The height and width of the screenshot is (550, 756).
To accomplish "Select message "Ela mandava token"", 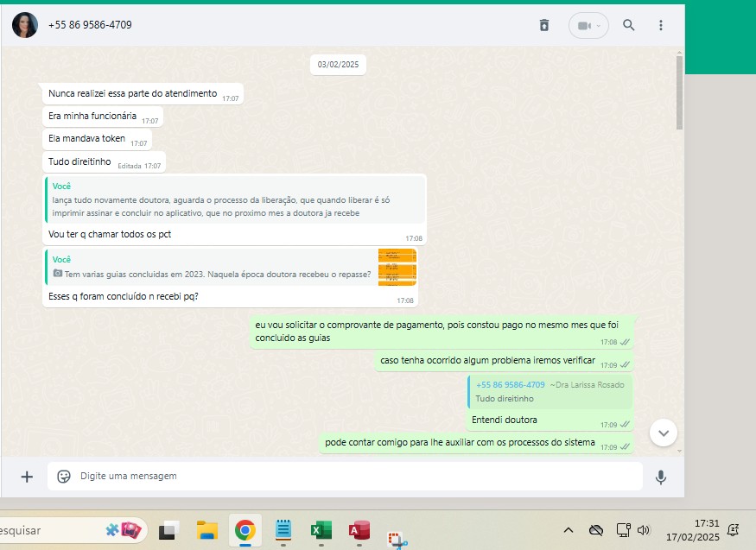I will coord(97,139).
